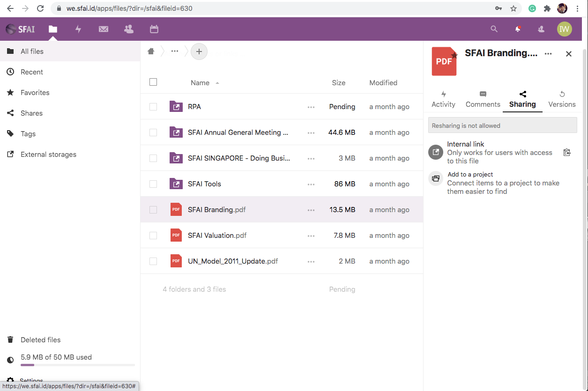Sort files by Name column

pyautogui.click(x=200, y=83)
